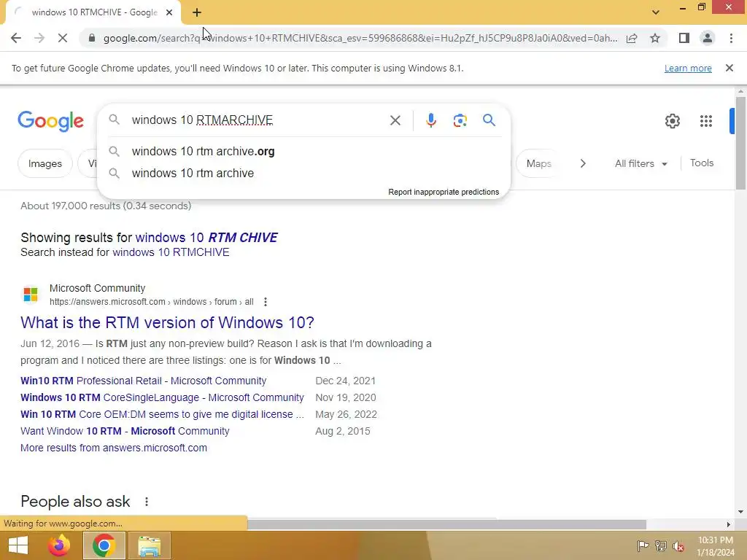Open Want Window 10 RTM link
Viewport: 747px width, 560px height.
point(125,431)
